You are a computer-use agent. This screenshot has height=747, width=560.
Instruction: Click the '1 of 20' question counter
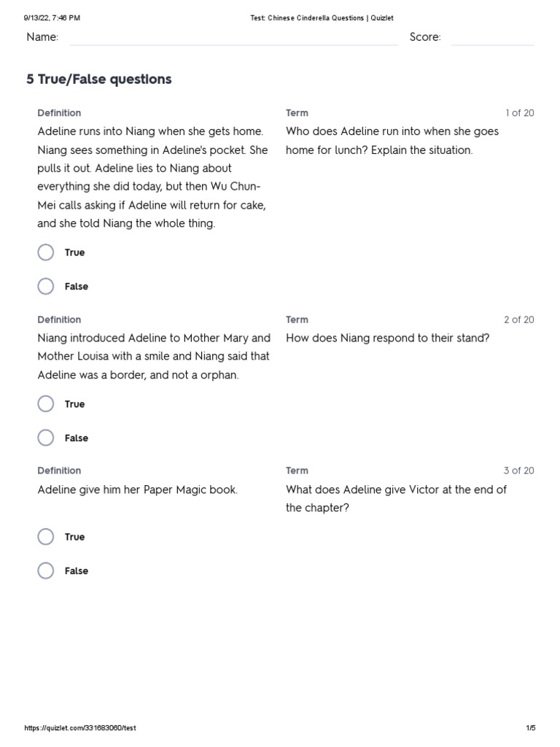[519, 113]
